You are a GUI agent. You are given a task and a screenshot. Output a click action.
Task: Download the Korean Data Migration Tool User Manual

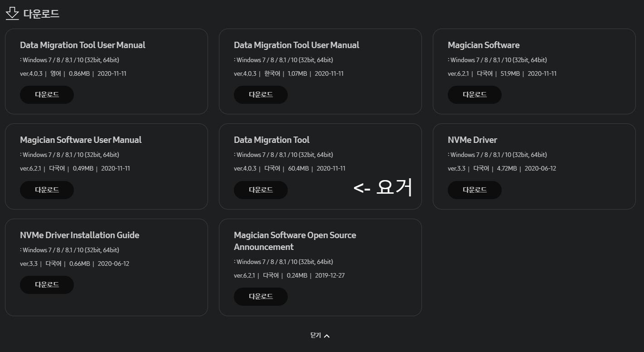(x=261, y=95)
